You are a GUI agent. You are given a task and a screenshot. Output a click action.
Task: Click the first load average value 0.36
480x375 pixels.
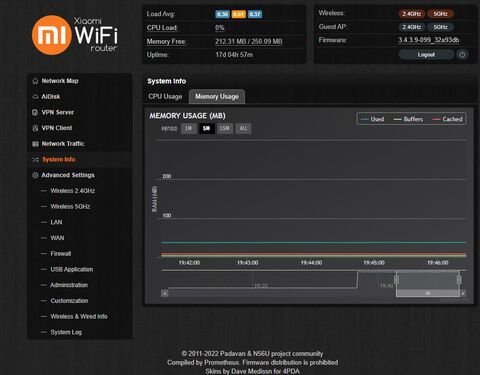[x=222, y=14]
